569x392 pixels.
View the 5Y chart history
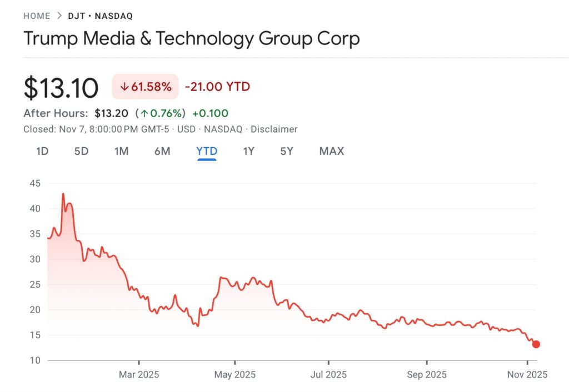tap(286, 151)
